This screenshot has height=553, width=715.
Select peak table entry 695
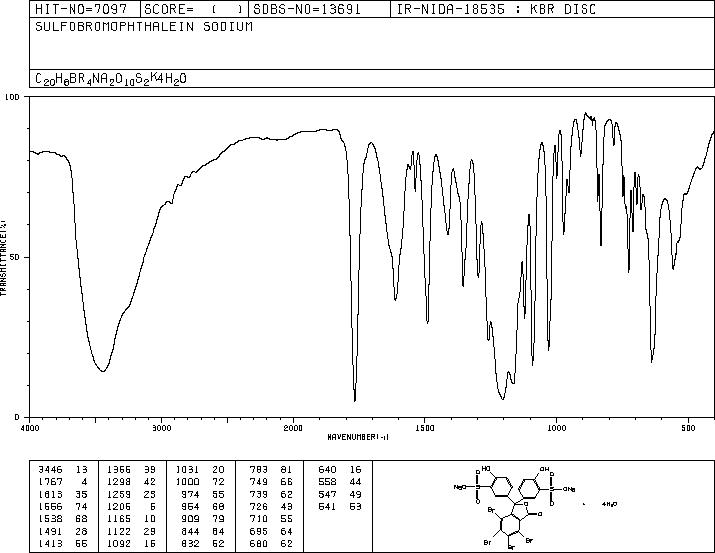click(271, 532)
